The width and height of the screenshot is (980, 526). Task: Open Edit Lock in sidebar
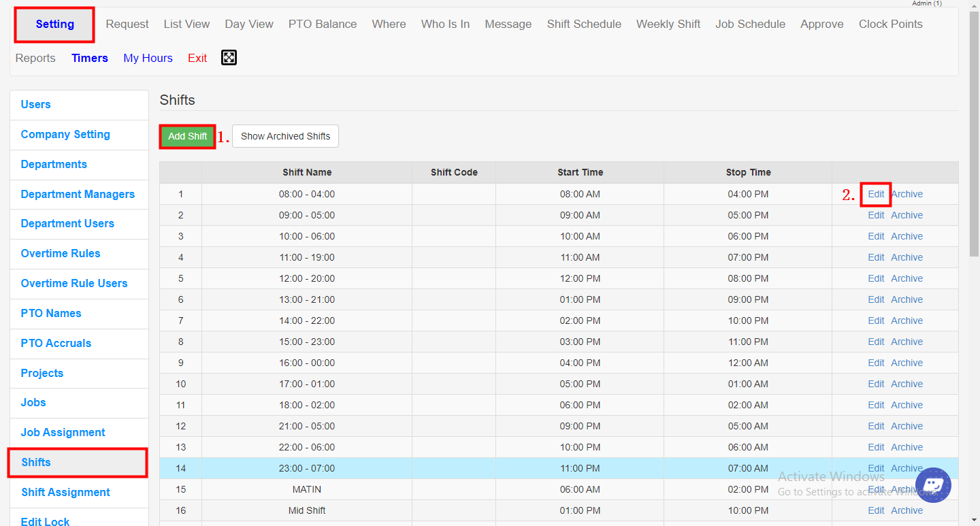click(x=79, y=518)
